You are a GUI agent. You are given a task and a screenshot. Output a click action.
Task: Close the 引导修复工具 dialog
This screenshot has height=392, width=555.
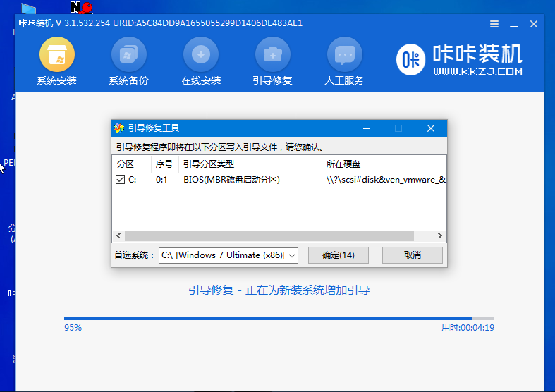[x=430, y=128]
